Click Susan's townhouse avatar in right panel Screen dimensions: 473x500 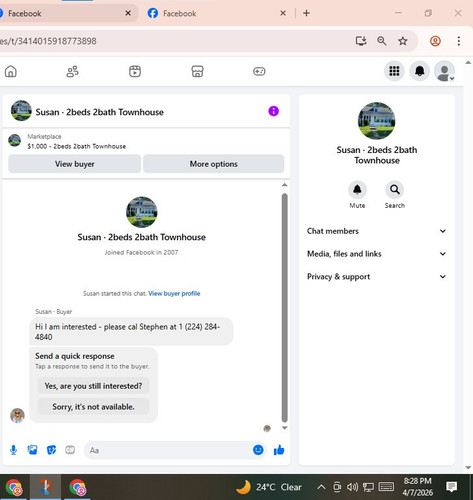point(377,121)
